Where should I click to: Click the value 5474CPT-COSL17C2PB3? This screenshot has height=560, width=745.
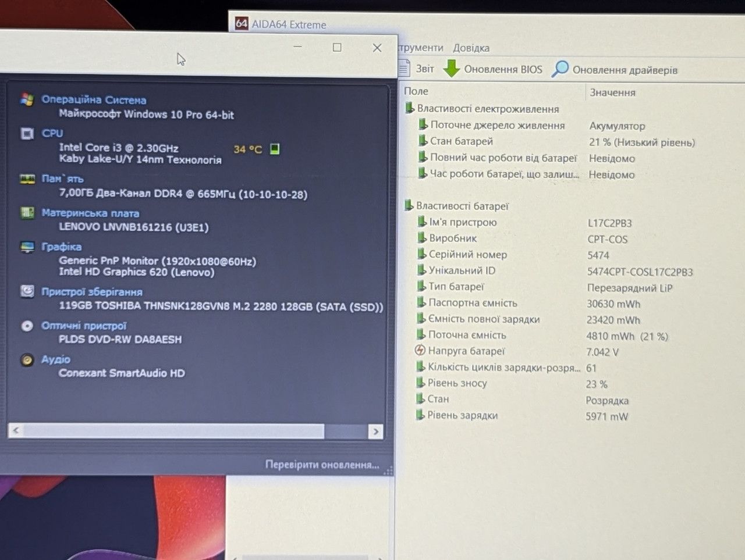[x=640, y=272]
